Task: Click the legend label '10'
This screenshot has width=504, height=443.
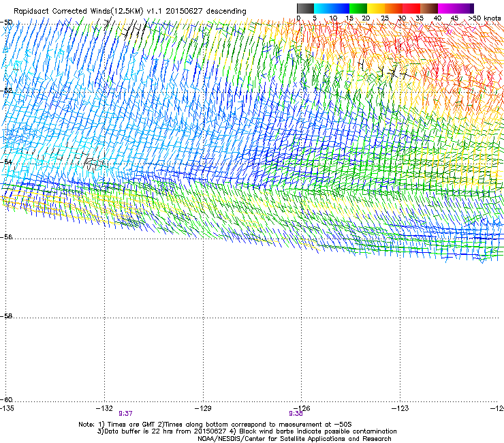Action: tap(333, 18)
